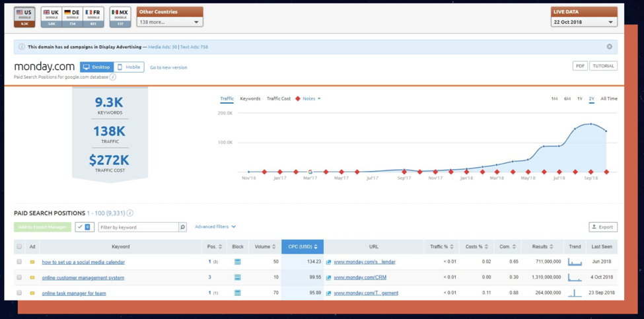The image size is (644, 319).
Task: Open block icon for social media calendar row
Action: click(x=237, y=262)
